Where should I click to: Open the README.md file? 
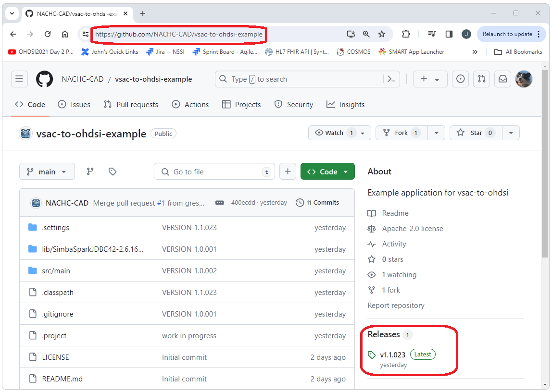point(63,379)
